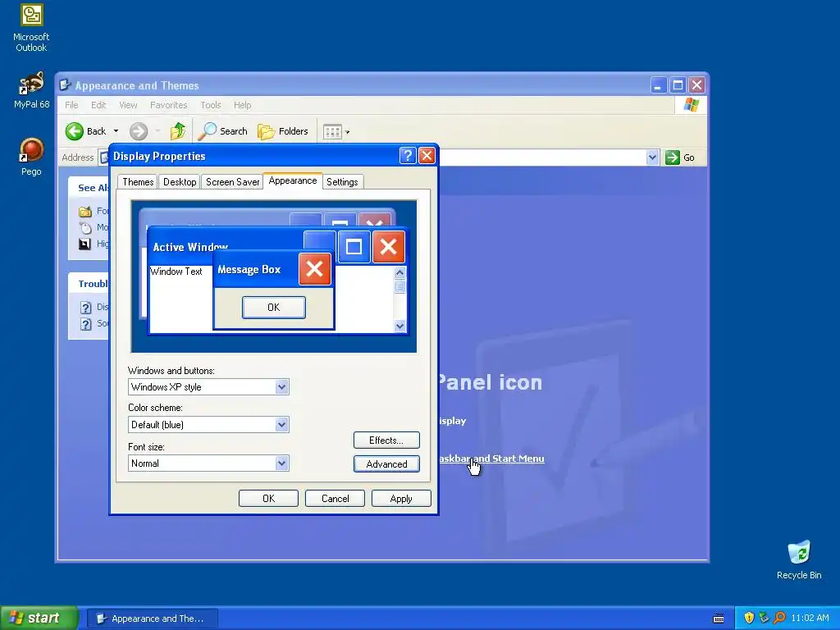Open the File menu
This screenshot has width=840, height=630.
71,105
